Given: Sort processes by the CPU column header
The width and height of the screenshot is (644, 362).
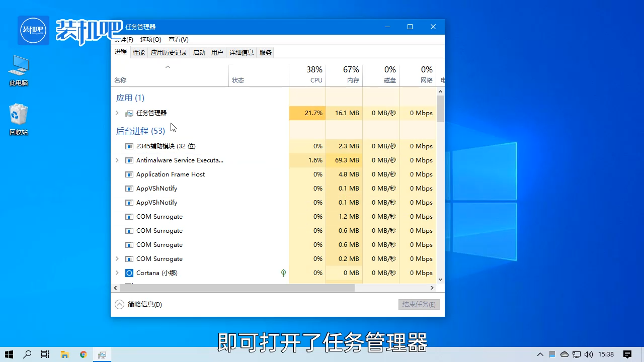Looking at the screenshot, I should (307, 74).
